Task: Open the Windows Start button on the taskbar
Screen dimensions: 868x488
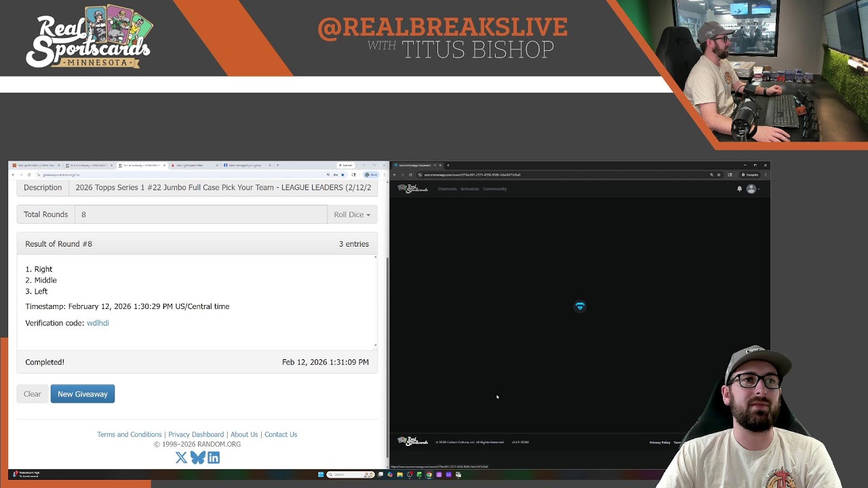Action: [x=320, y=474]
